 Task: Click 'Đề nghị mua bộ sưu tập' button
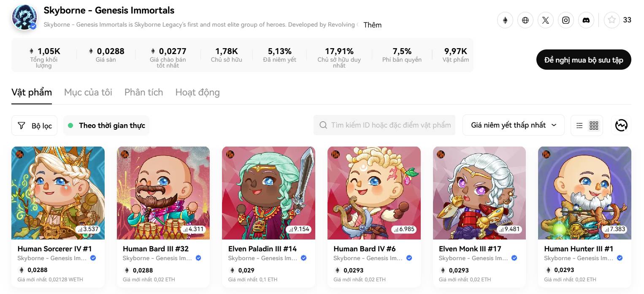(x=584, y=60)
